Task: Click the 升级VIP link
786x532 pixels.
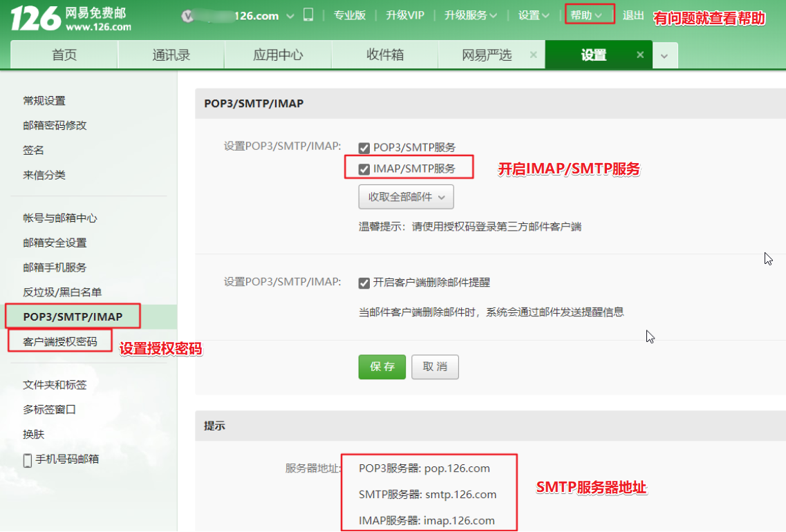Action: click(405, 15)
